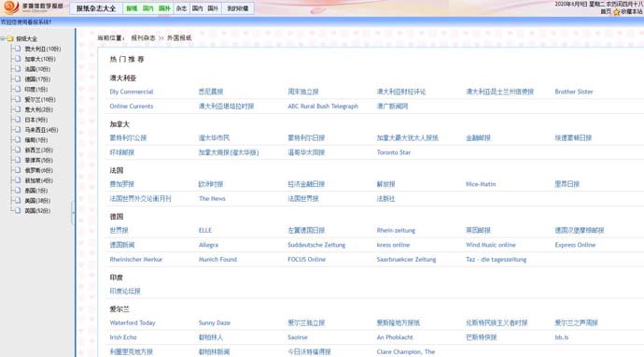Open the Taz - die tageszeitung link

[x=497, y=260]
